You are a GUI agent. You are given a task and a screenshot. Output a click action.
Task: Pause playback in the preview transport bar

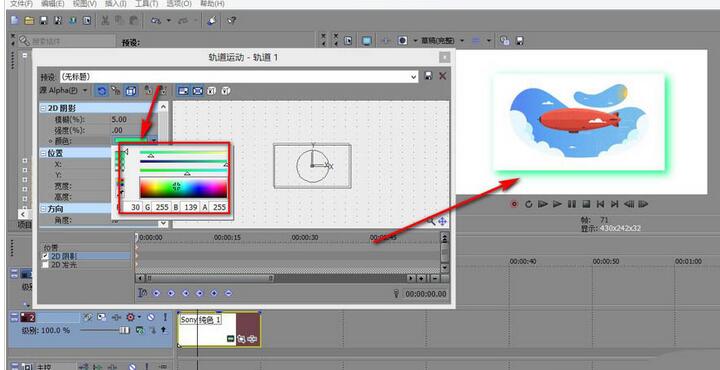(572, 204)
